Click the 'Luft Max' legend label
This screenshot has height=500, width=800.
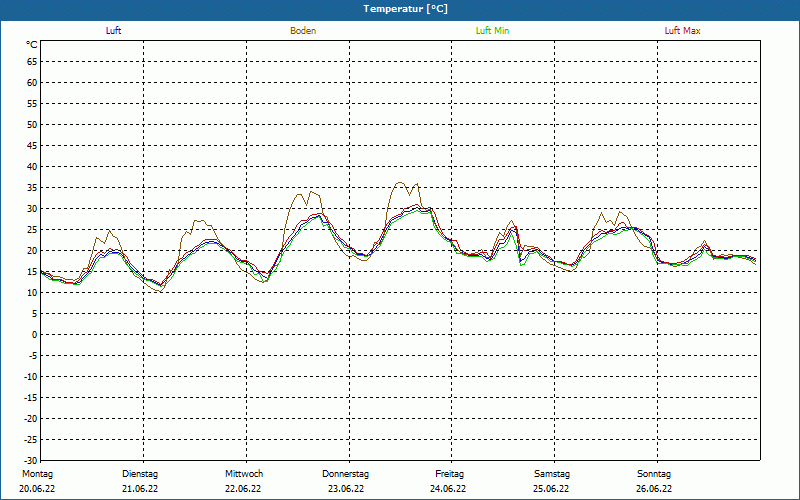coord(682,31)
